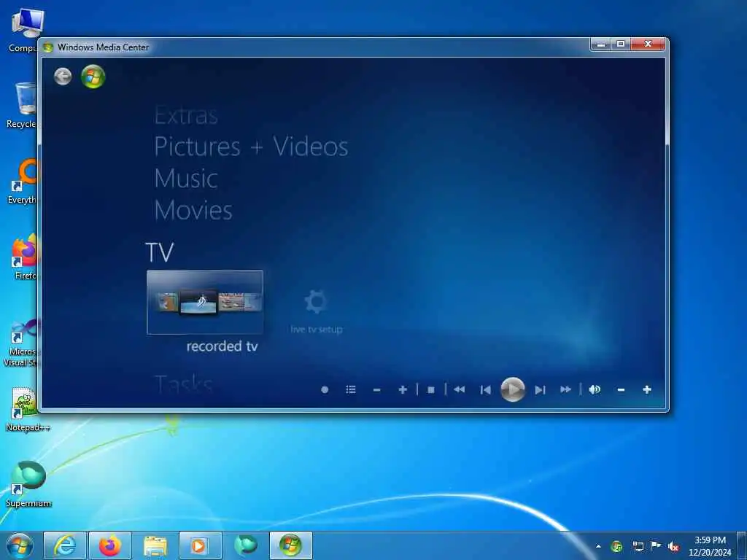Click Show Desktop strip beside clock

(x=742, y=545)
